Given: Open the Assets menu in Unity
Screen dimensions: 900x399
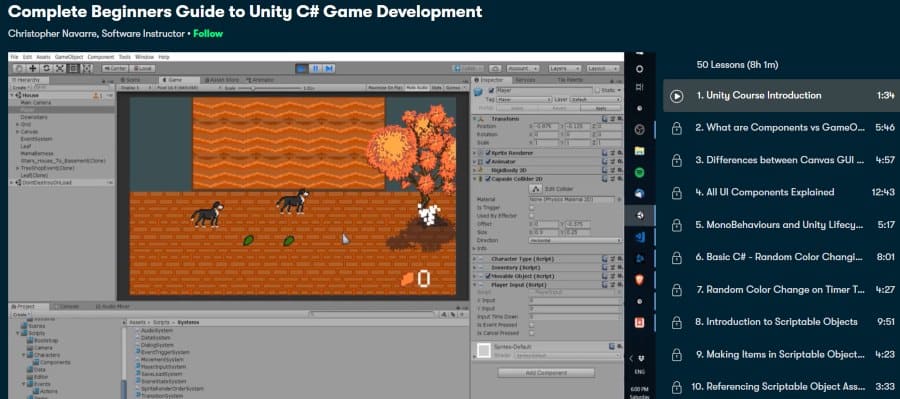Looking at the screenshot, I should (44, 57).
